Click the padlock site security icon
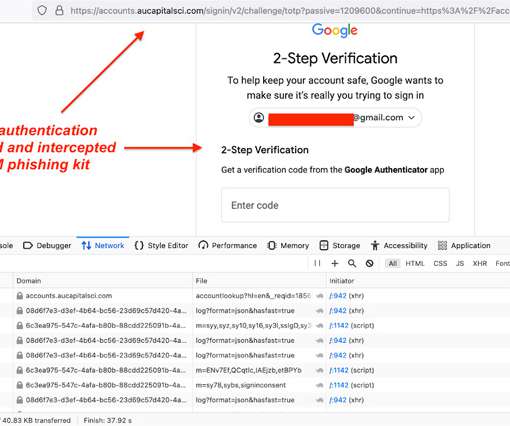The image size is (510, 426). (59, 10)
